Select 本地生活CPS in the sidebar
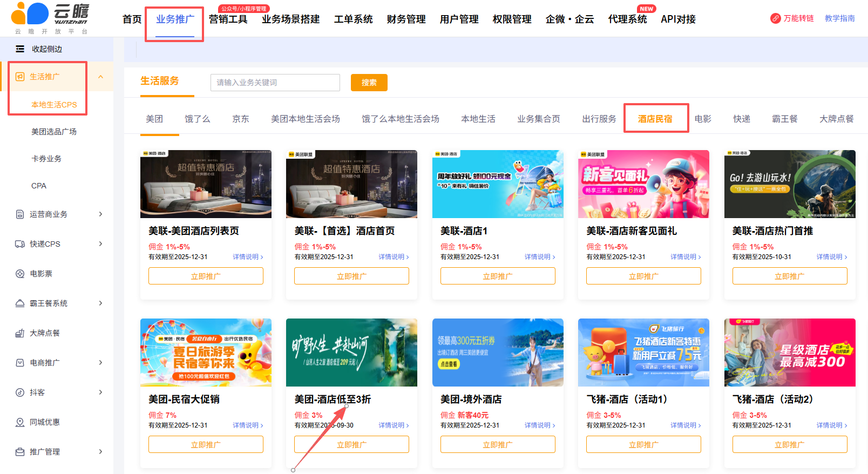This screenshot has height=474, width=868. (x=54, y=105)
